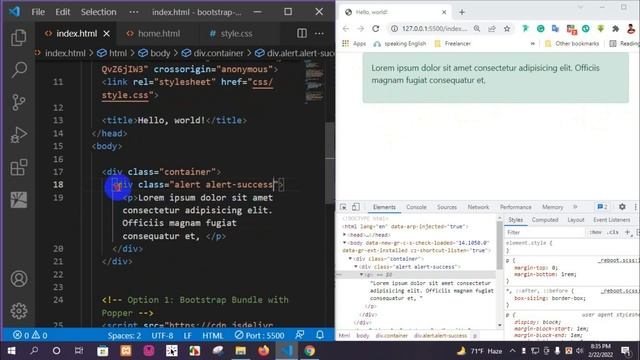
Task: Open the Manage gear menu in VS Code
Action: [19, 311]
